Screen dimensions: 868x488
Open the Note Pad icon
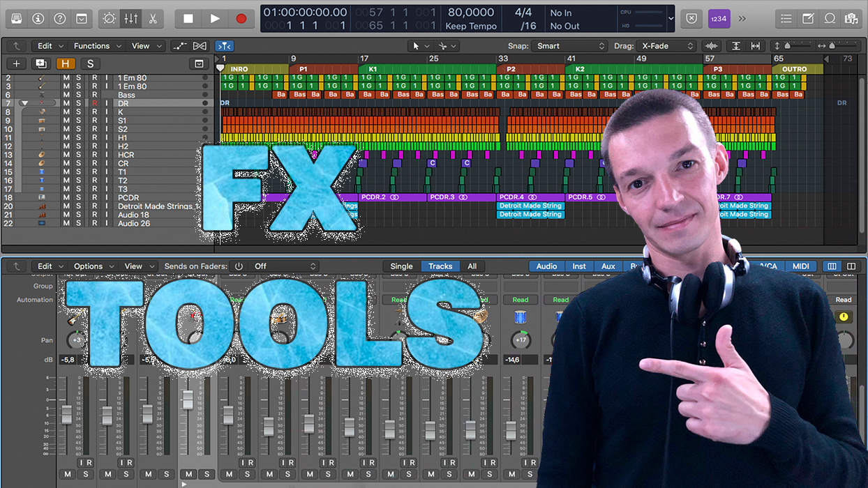pos(808,19)
